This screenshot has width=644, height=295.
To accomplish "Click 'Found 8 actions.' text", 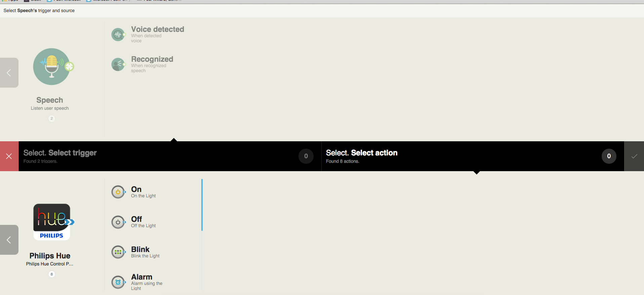I will coord(343,161).
